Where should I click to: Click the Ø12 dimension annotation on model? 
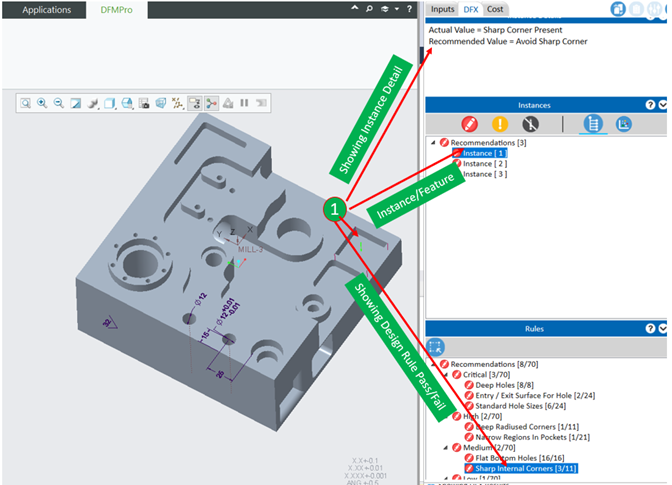pyautogui.click(x=201, y=299)
